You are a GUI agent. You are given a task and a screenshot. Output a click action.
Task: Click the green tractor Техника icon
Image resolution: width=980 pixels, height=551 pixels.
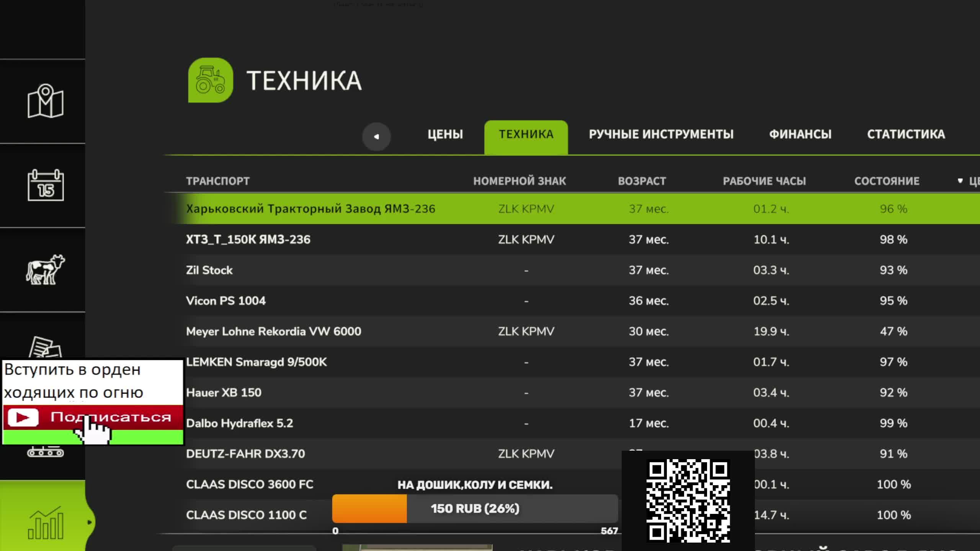pyautogui.click(x=211, y=80)
